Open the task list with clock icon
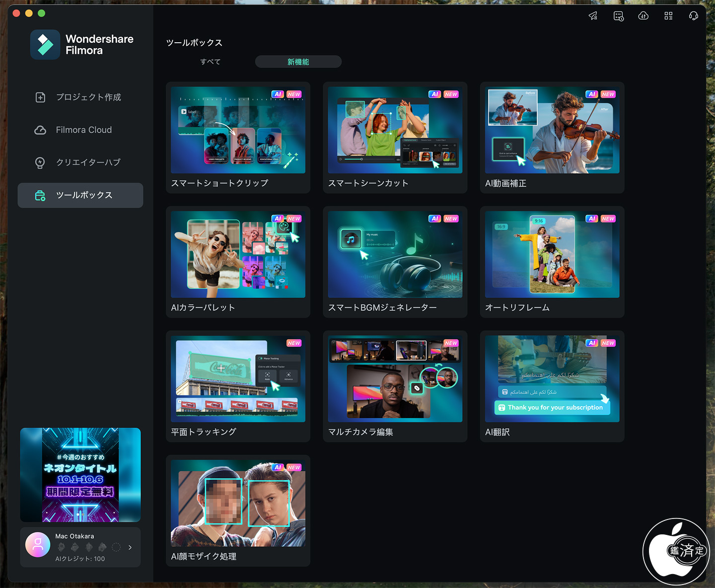 [618, 16]
